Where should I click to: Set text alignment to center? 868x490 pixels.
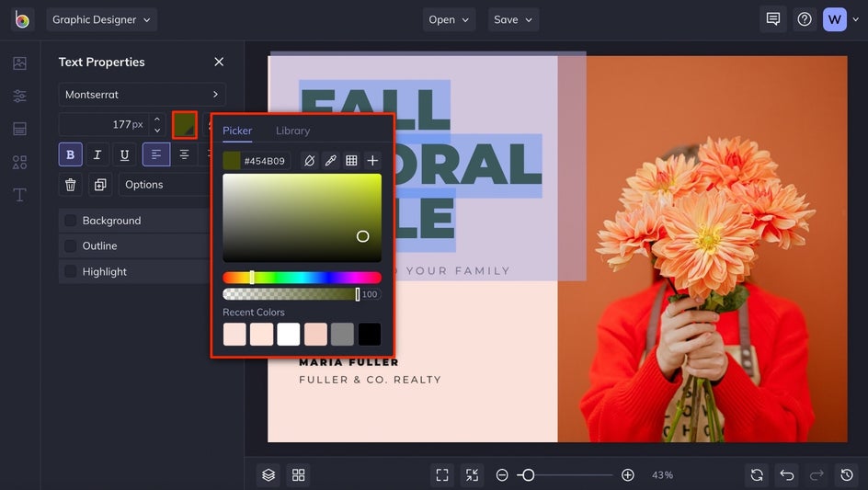pyautogui.click(x=184, y=154)
